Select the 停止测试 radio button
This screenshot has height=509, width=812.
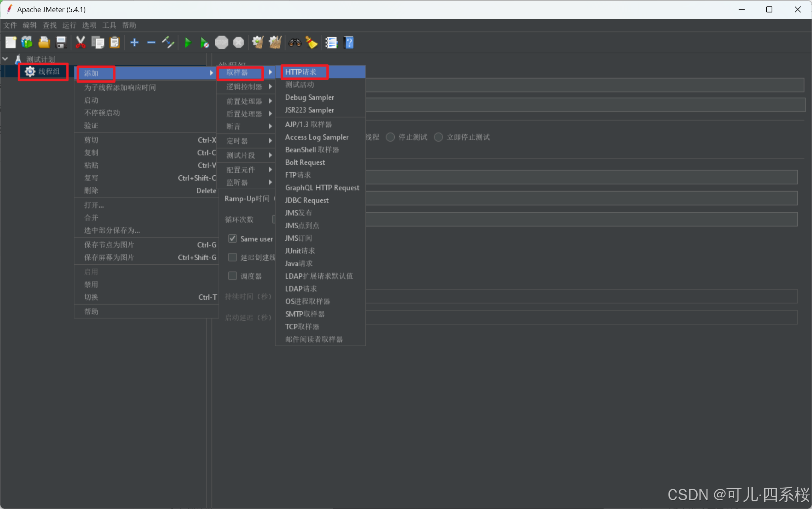[x=390, y=137]
